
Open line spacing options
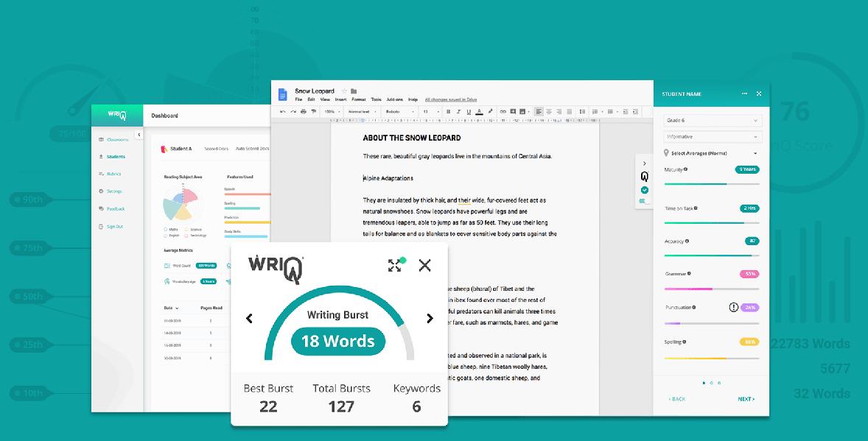582,111
